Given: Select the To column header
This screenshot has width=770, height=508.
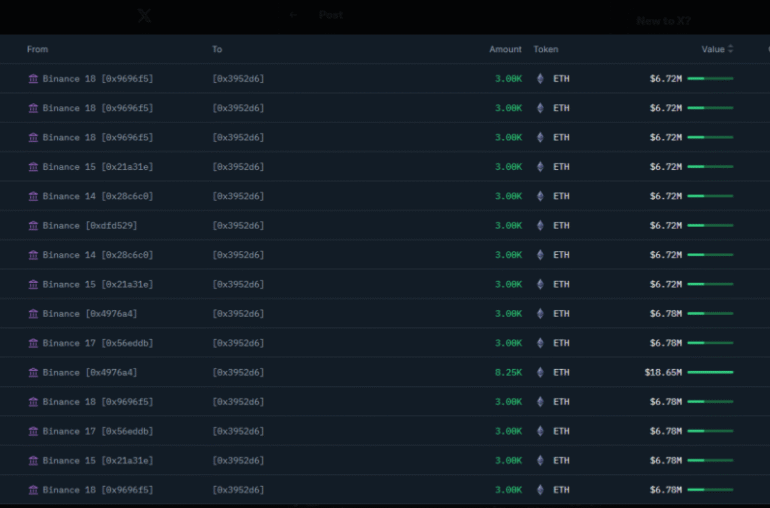Looking at the screenshot, I should [217, 49].
